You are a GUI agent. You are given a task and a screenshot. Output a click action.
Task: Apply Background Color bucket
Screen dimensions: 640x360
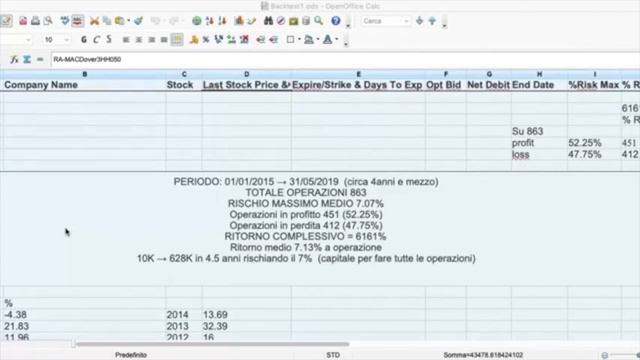coord(309,40)
